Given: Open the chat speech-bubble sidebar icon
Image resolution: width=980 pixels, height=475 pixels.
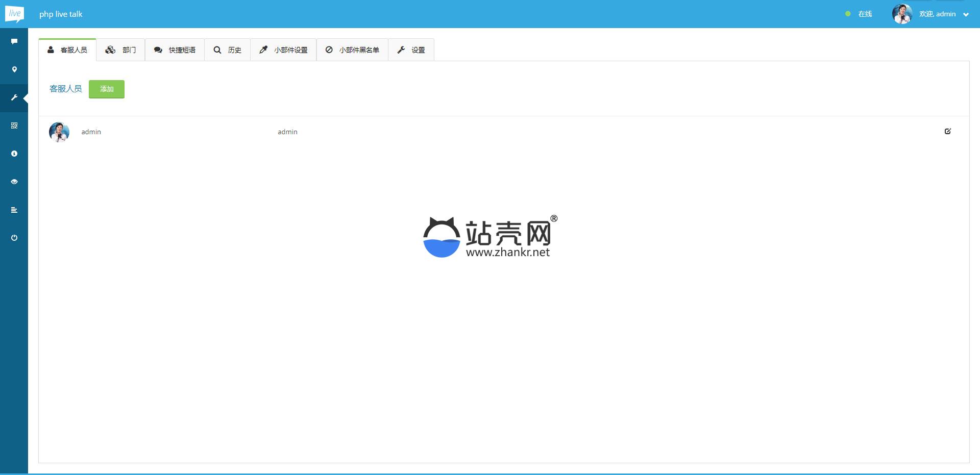Looking at the screenshot, I should click(x=14, y=41).
